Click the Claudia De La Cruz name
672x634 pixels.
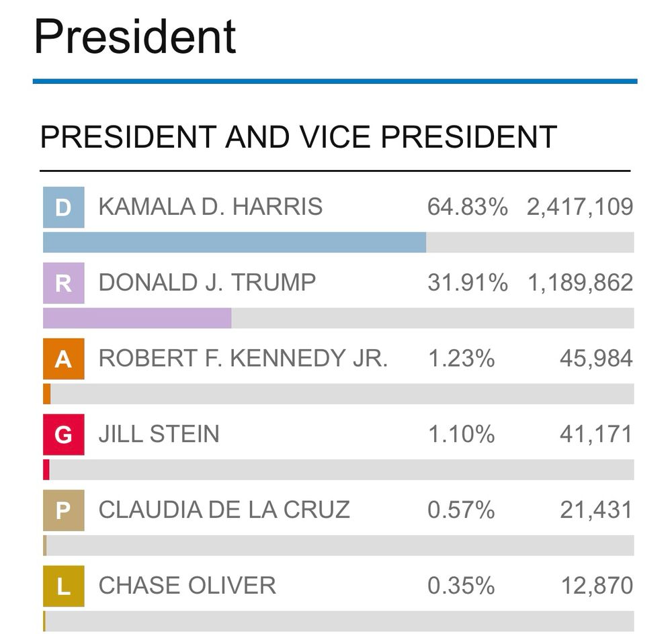tap(224, 510)
